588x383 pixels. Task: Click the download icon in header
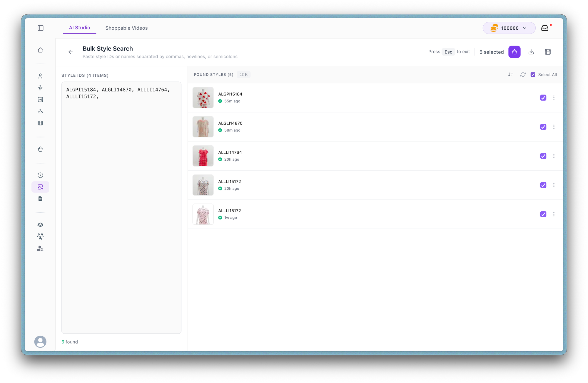[x=531, y=52]
